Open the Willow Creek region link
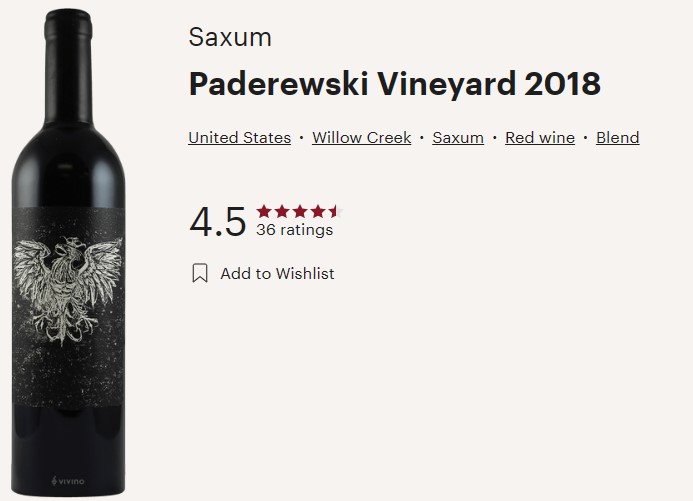Screen dimensions: 693x501 (362, 137)
